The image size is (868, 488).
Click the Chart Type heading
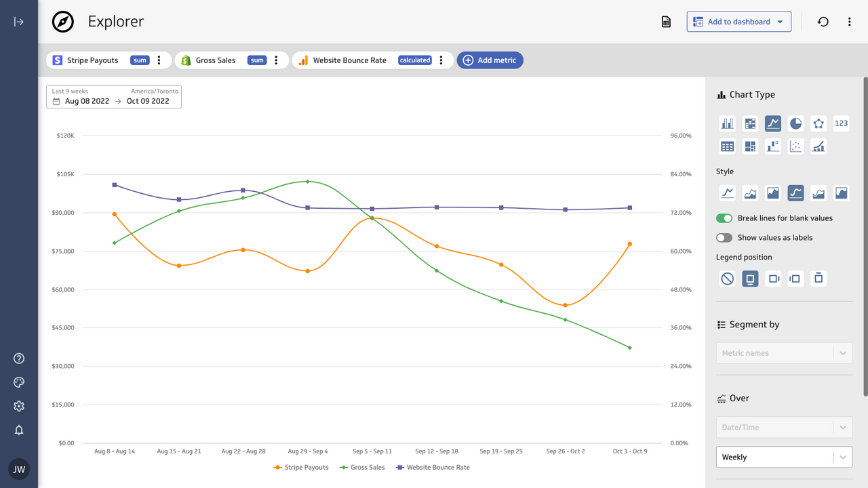752,95
